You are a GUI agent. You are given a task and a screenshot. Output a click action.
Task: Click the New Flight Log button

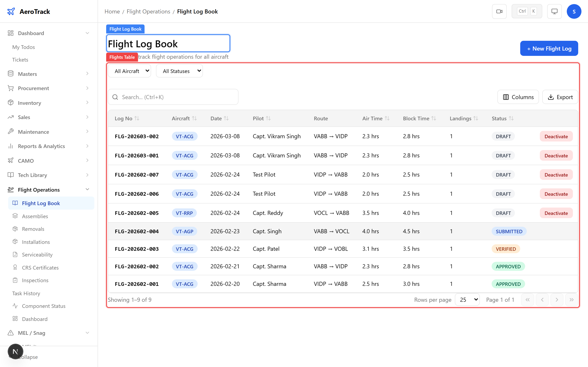[x=549, y=49]
